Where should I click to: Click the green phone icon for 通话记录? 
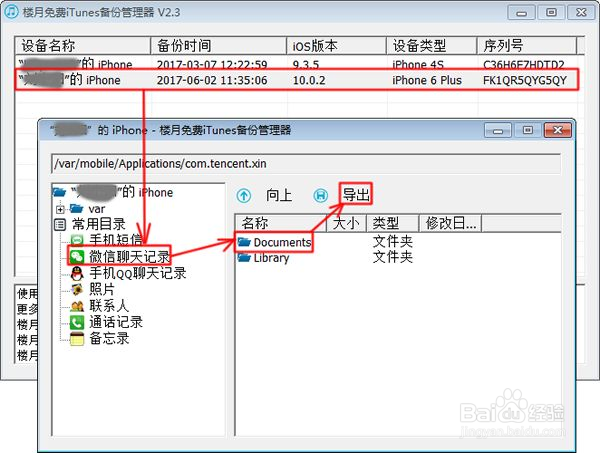77,323
